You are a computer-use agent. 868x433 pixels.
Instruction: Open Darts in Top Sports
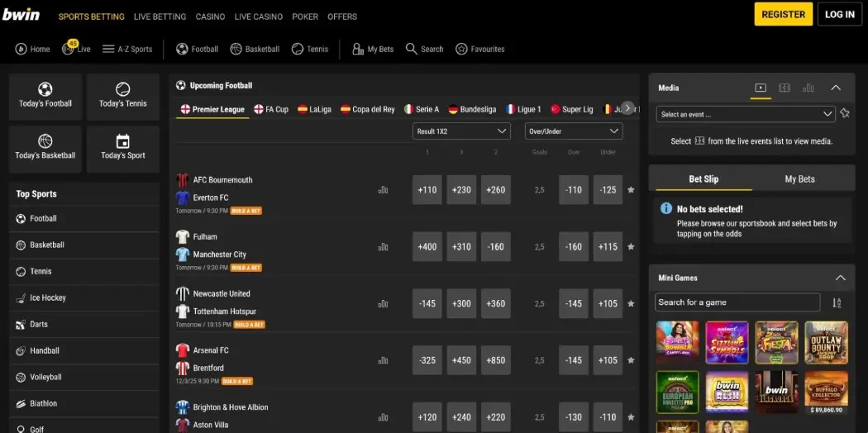(x=84, y=324)
